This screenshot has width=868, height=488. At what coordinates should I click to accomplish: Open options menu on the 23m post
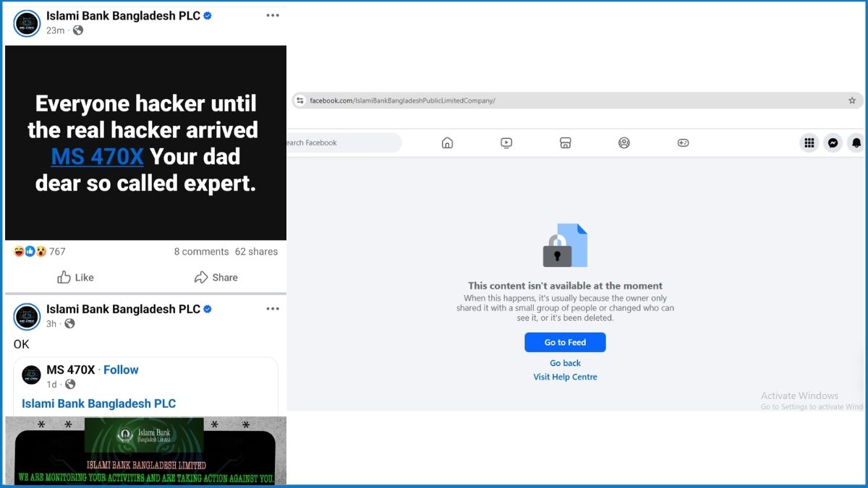[272, 15]
